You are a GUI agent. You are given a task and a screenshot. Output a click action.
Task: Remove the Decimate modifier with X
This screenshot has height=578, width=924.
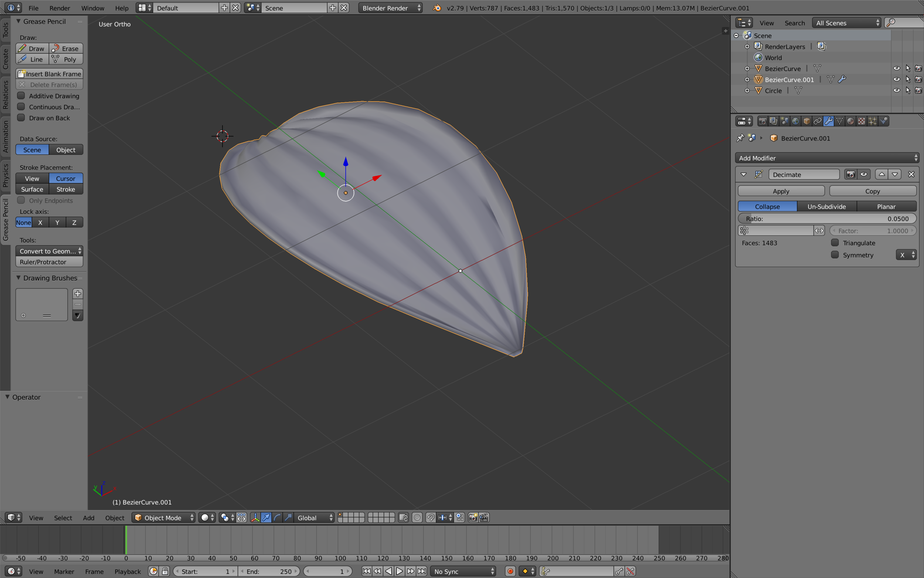(x=911, y=174)
